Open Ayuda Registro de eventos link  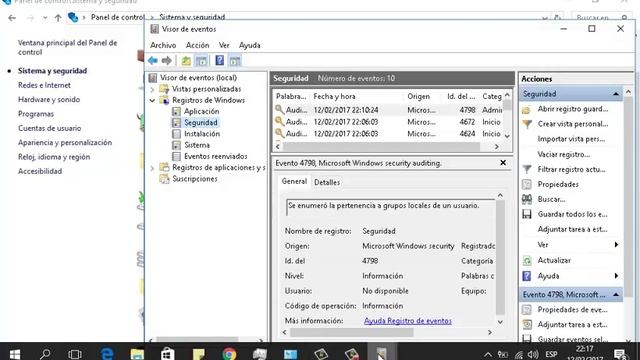(408, 321)
